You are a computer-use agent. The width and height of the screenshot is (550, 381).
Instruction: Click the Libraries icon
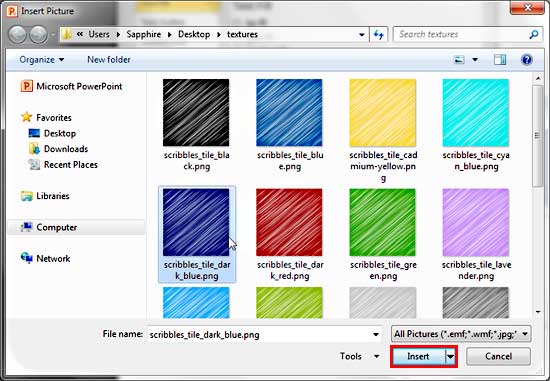pyautogui.click(x=27, y=196)
